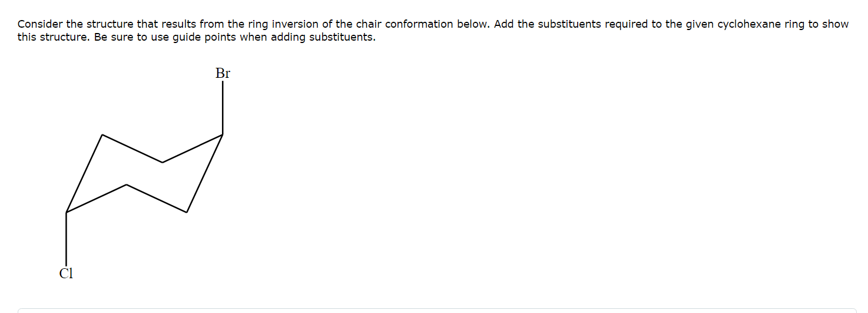Select ring bond from upper-left carbon to upper middle vertex
Viewport: 868px width, 313px height.
pos(132,149)
